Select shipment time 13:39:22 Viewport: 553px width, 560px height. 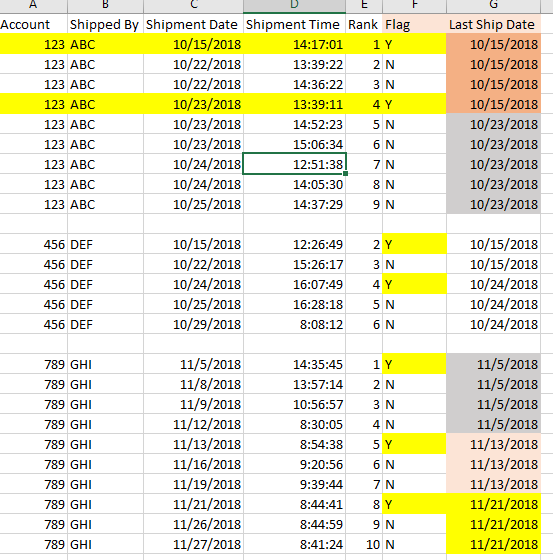[294, 64]
